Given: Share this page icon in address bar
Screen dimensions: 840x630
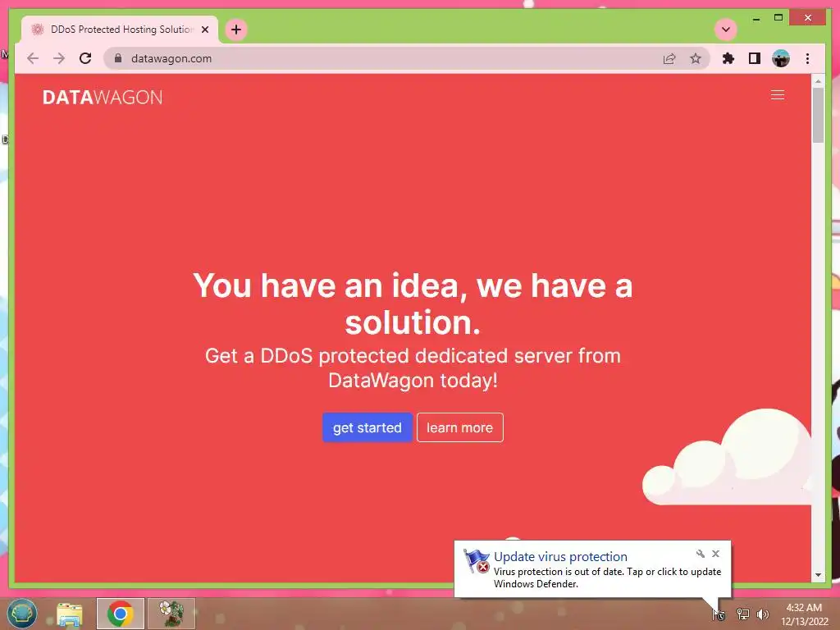Looking at the screenshot, I should [669, 58].
